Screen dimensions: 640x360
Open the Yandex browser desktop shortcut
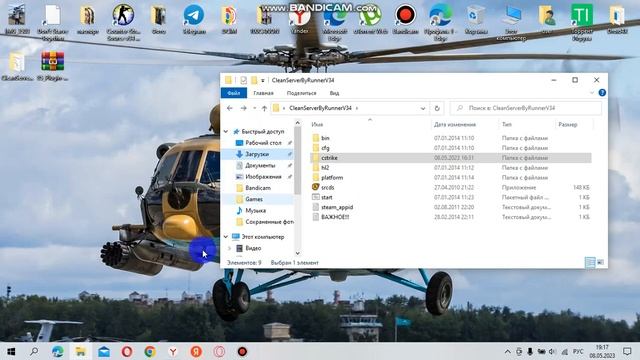click(300, 19)
